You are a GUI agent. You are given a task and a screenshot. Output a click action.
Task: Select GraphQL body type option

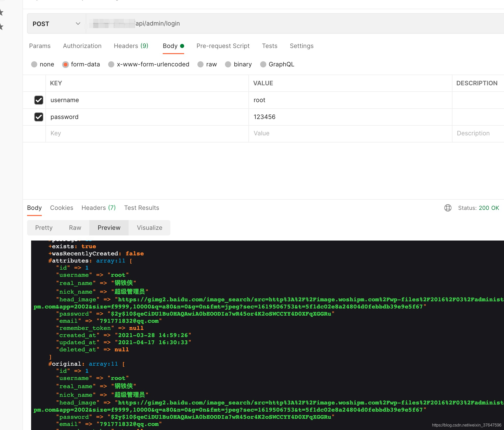[263, 64]
